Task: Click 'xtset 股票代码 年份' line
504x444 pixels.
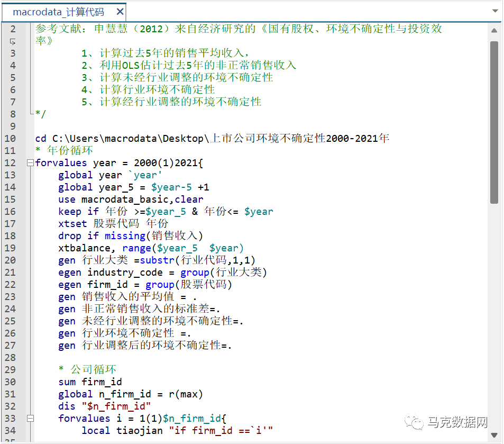Action: 113,224
